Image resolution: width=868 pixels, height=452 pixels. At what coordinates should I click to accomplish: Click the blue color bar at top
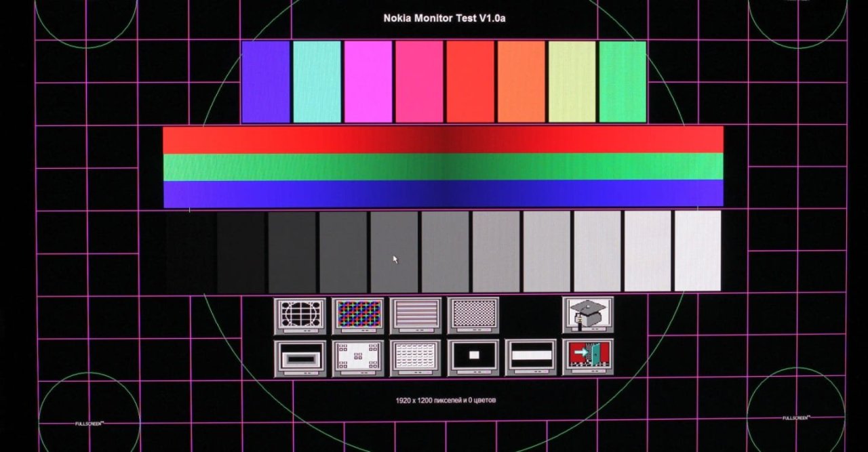(x=266, y=81)
